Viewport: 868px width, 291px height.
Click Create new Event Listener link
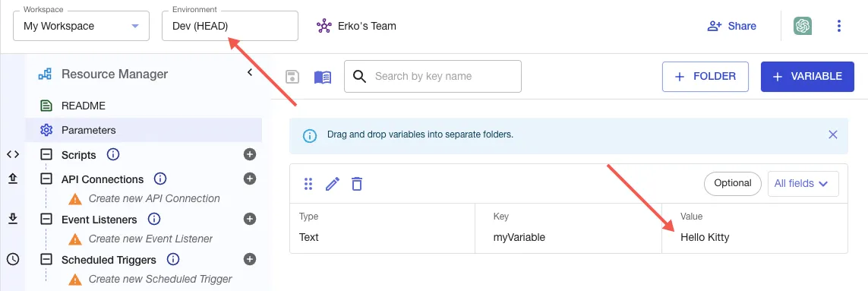[150, 239]
